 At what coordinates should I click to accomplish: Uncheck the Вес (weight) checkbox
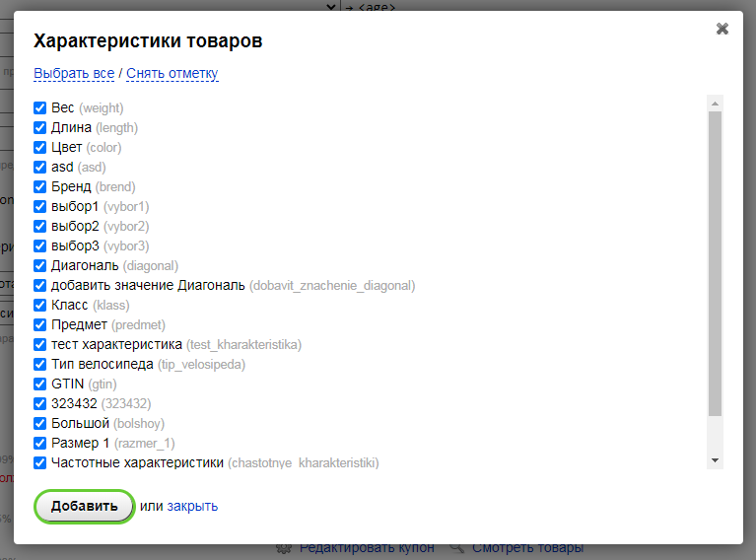[40, 107]
